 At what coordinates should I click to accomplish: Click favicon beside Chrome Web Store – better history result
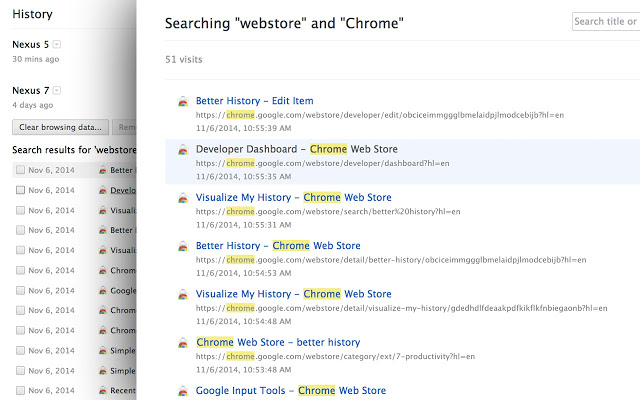[x=183, y=343]
